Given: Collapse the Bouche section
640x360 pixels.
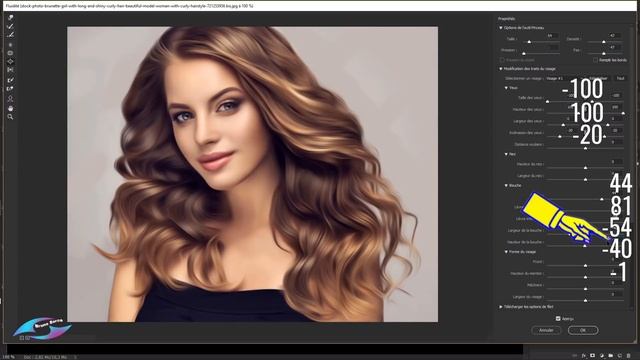Looking at the screenshot, I should 506,185.
